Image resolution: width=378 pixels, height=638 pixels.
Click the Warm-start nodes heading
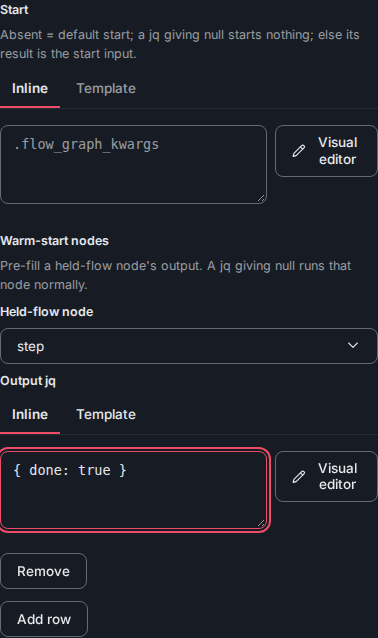(55, 241)
